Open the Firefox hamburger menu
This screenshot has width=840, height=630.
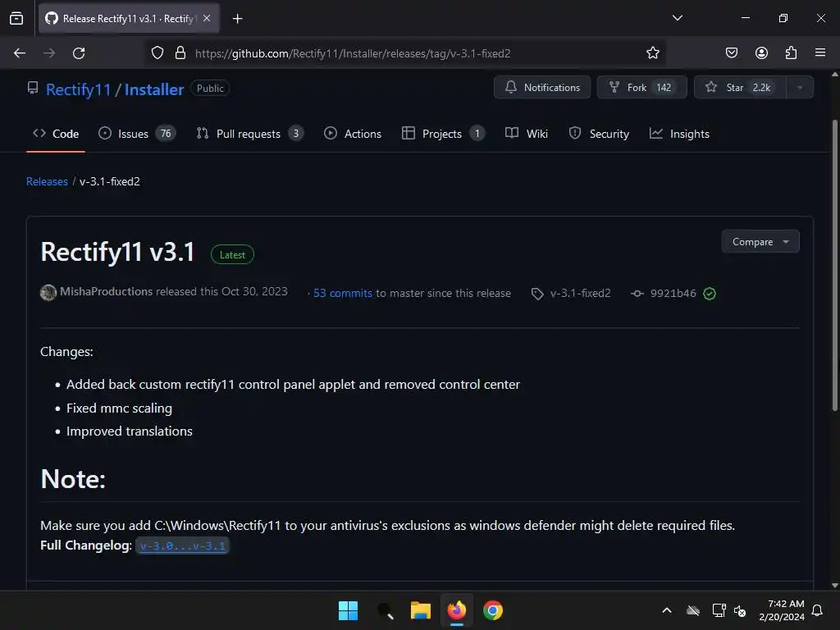click(x=820, y=52)
